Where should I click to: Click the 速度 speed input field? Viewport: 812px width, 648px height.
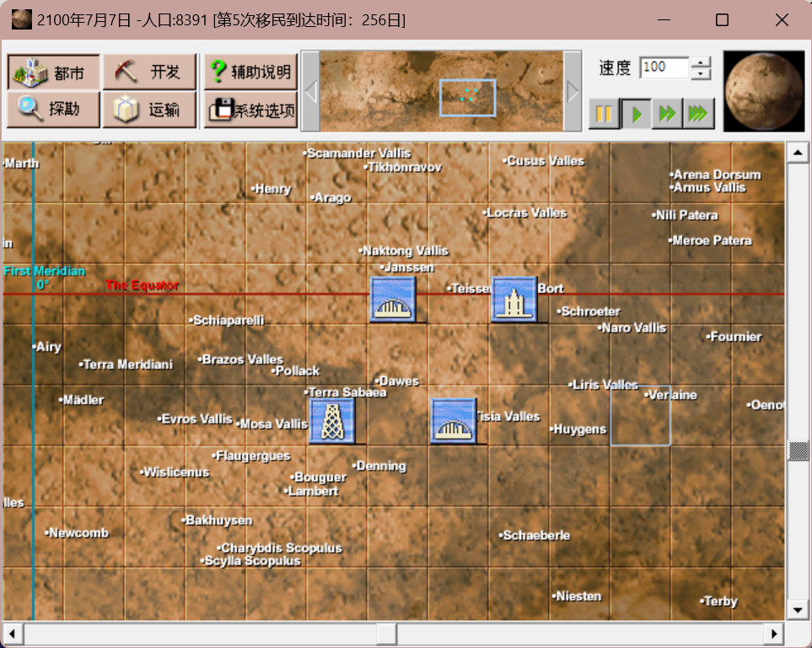point(664,68)
